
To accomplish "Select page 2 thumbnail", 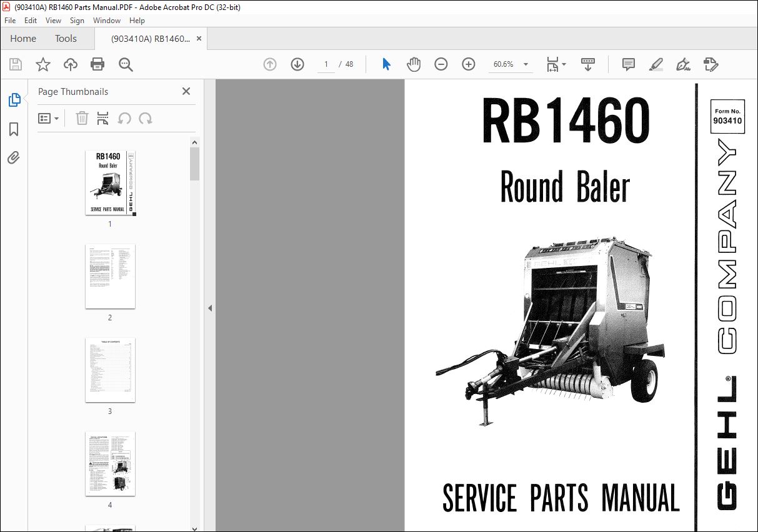I will pyautogui.click(x=110, y=277).
